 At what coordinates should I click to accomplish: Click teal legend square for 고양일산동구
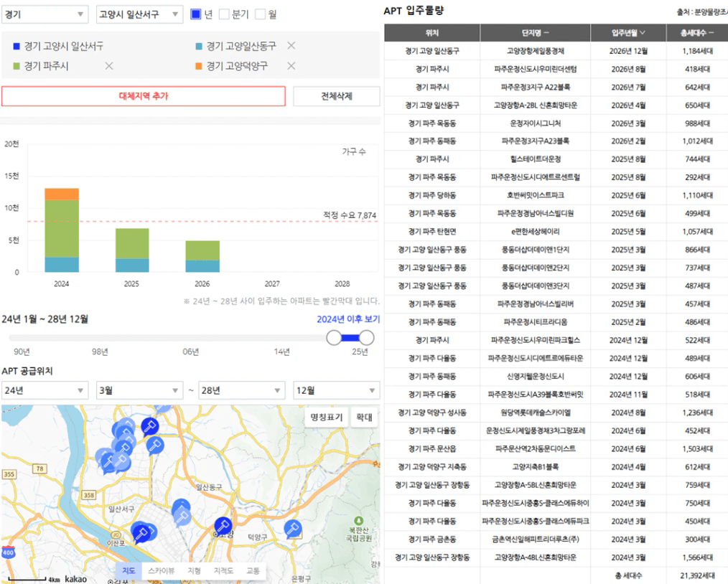coord(199,46)
